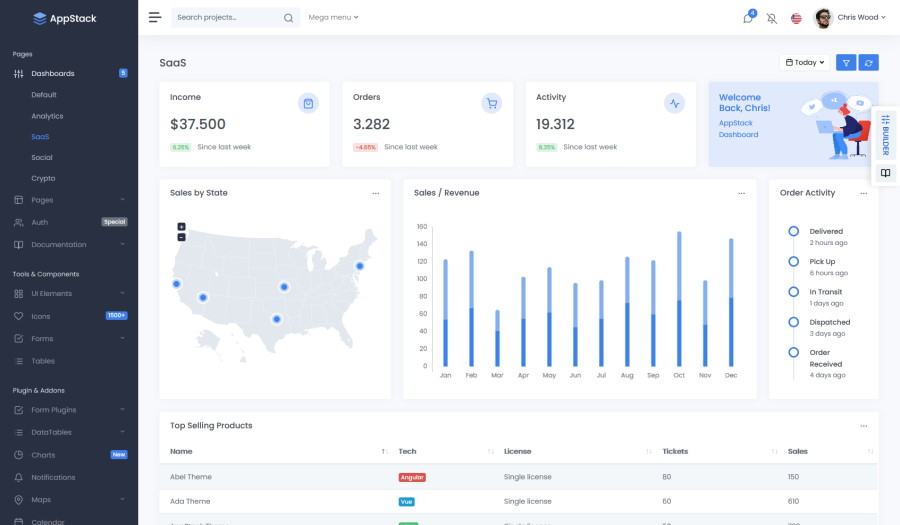900x525 pixels.
Task: Click the blue refresh button
Action: point(868,62)
